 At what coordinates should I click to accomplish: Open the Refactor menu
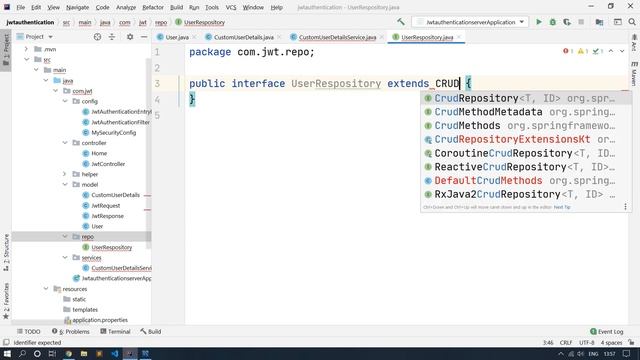click(x=153, y=7)
